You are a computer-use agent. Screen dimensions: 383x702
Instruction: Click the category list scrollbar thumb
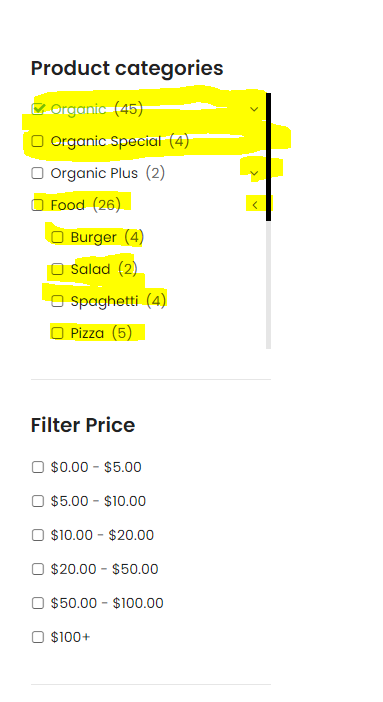[268, 157]
